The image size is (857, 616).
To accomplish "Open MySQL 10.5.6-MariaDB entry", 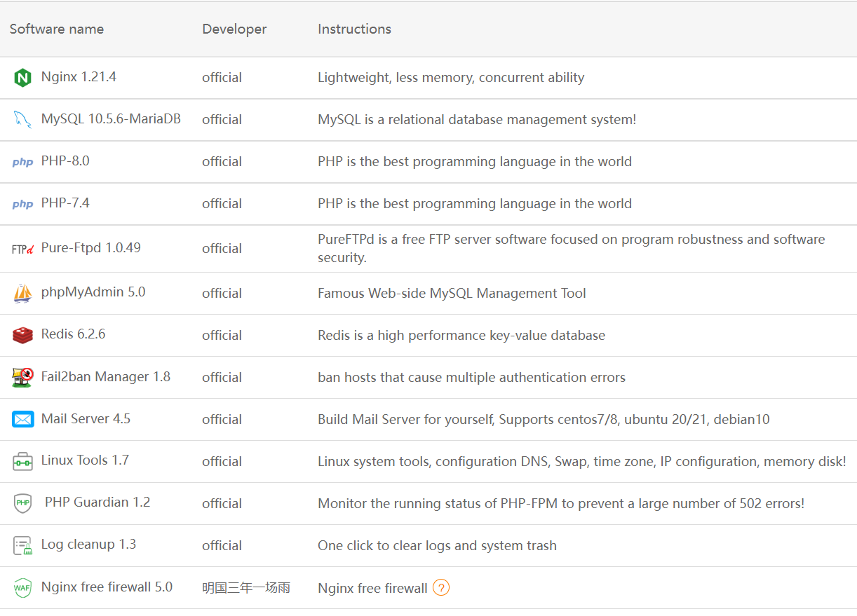I will click(111, 119).
